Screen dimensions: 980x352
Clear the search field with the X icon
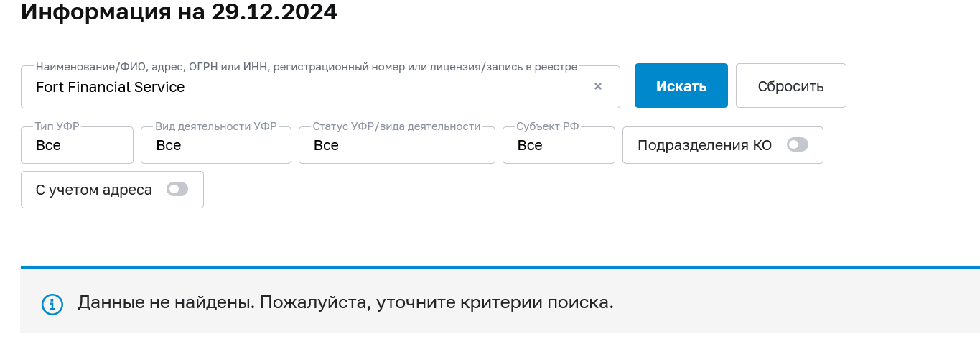[598, 87]
